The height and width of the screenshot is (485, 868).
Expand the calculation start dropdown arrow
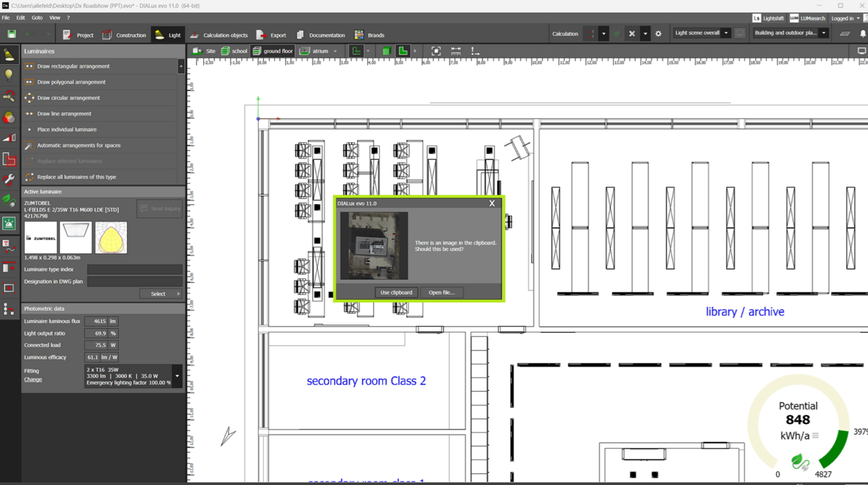click(x=603, y=34)
